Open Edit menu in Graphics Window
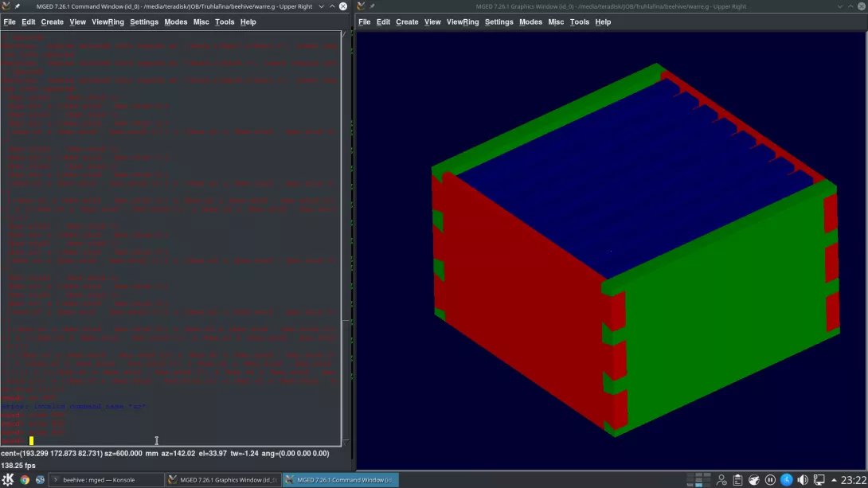Screen dimensions: 868x488 coord(383,22)
